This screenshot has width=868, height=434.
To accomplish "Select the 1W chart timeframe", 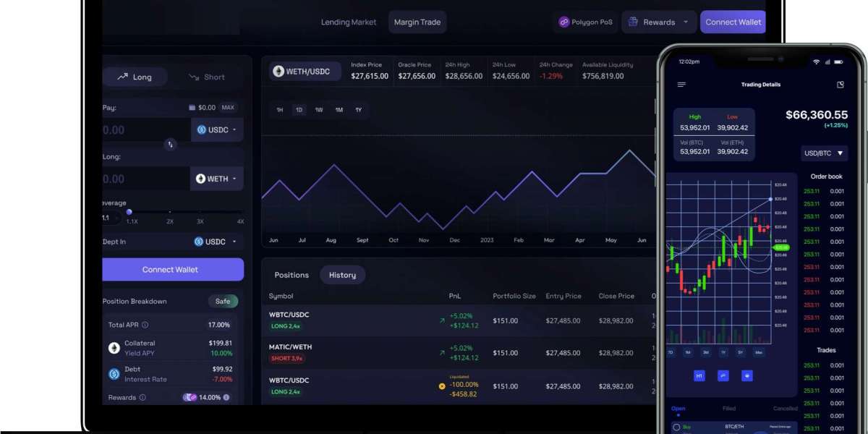I will (319, 110).
